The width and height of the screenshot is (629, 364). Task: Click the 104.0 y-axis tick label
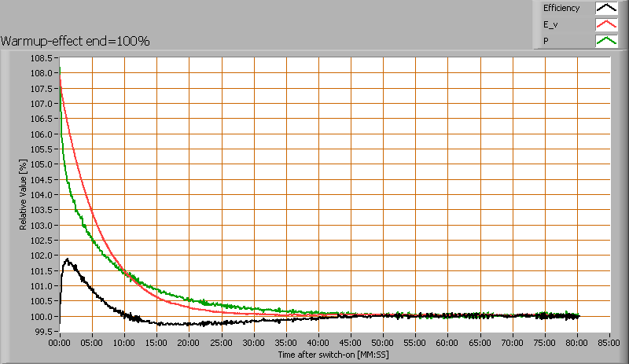tap(42, 195)
